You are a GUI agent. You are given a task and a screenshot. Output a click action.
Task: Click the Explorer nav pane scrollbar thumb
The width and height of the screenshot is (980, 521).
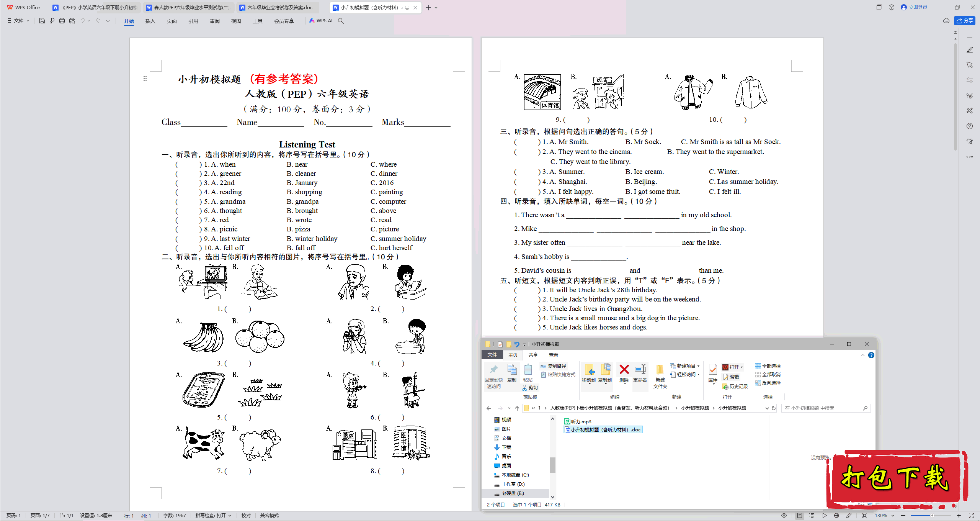click(x=552, y=465)
